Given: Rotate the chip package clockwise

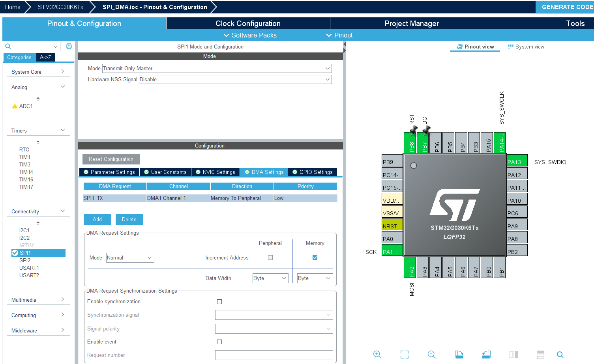Looking at the screenshot, I should click(459, 355).
